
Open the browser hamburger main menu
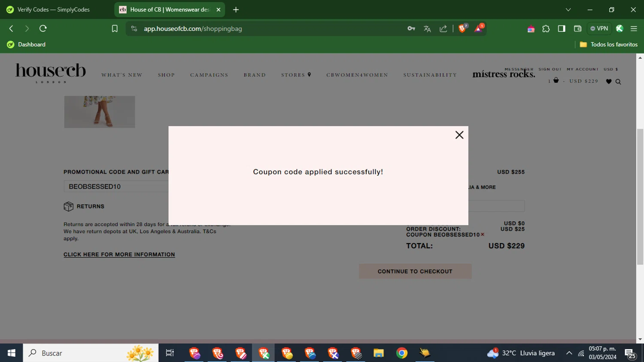(634, 29)
